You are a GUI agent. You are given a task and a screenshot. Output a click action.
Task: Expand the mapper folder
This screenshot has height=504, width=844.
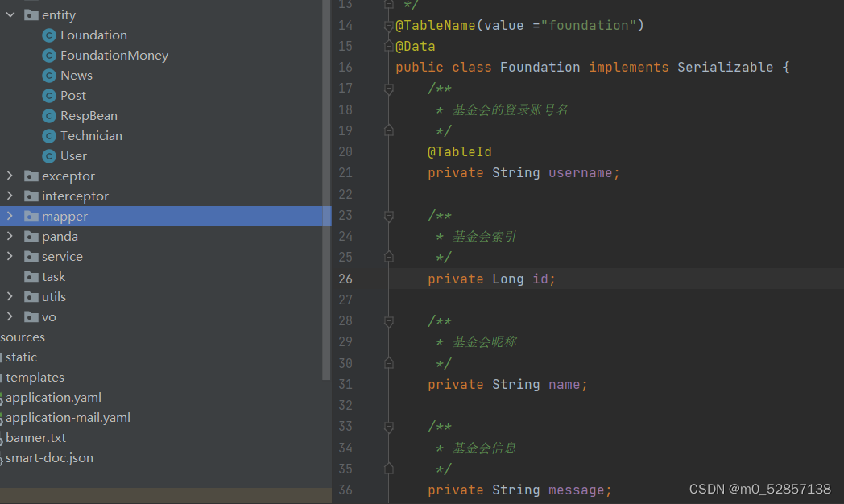point(9,216)
